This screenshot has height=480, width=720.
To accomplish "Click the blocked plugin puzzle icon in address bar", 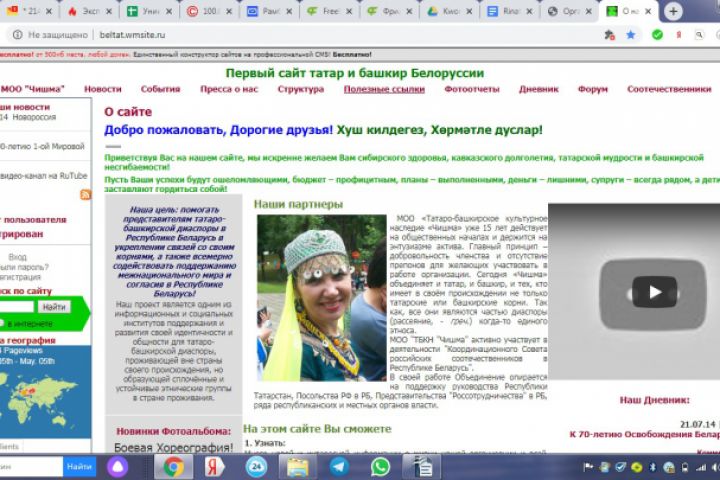I will click(609, 35).
